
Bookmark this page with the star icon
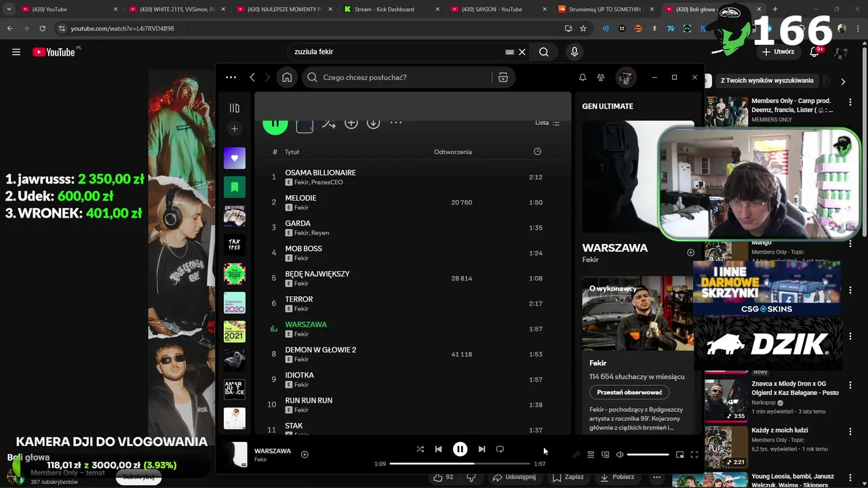[583, 28]
